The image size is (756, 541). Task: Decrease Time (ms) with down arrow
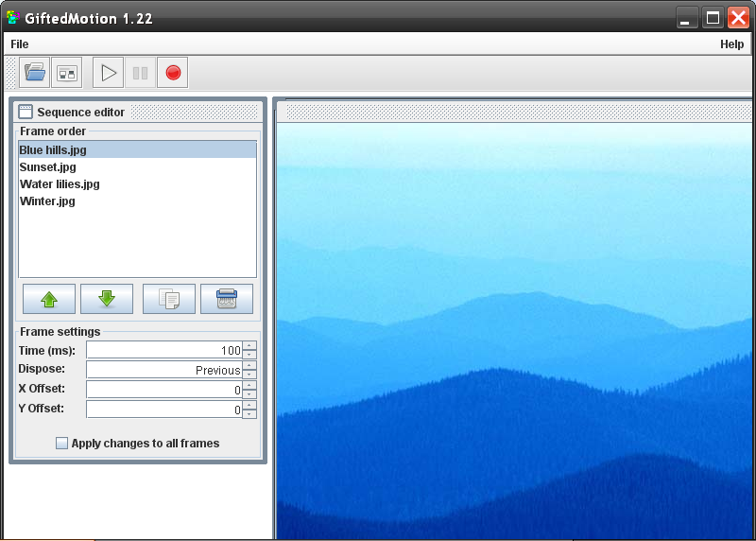pos(249,355)
